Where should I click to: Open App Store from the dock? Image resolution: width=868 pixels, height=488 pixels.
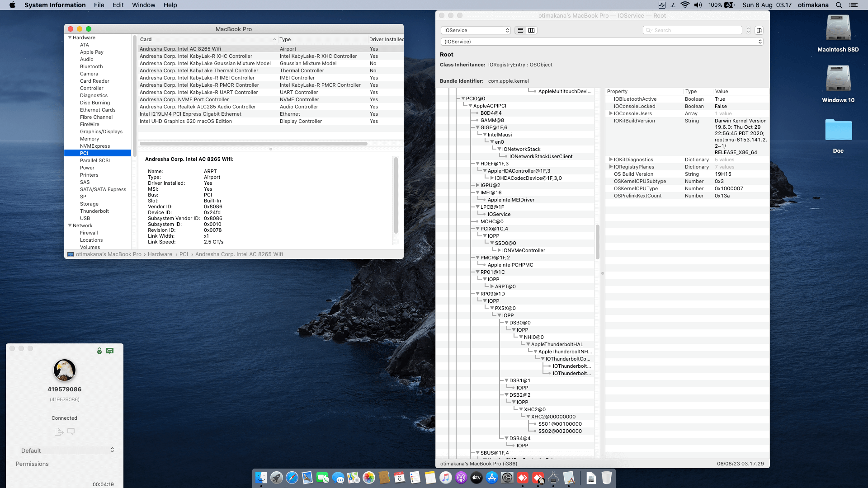(x=492, y=478)
